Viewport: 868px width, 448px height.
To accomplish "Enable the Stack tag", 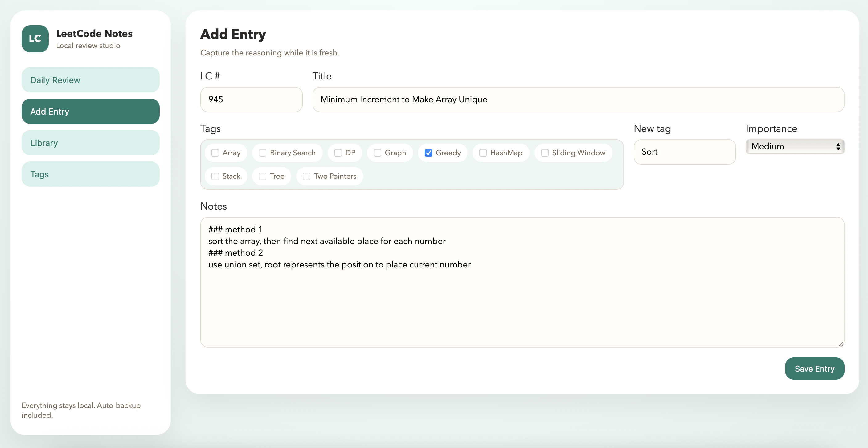I will tap(216, 176).
